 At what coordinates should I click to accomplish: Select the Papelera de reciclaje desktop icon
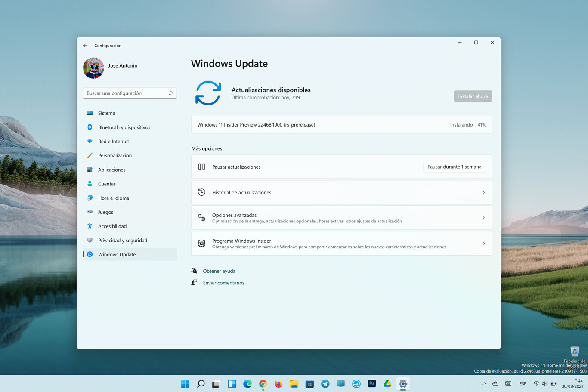[575, 357]
